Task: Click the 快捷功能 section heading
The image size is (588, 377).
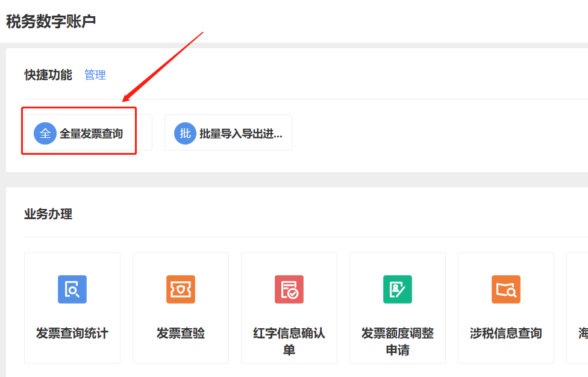Action: tap(48, 75)
